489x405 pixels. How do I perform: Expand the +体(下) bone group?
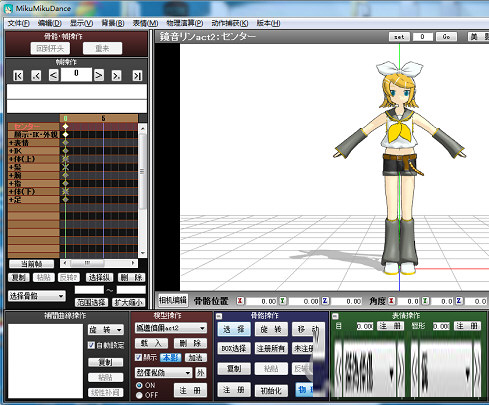coord(11,192)
